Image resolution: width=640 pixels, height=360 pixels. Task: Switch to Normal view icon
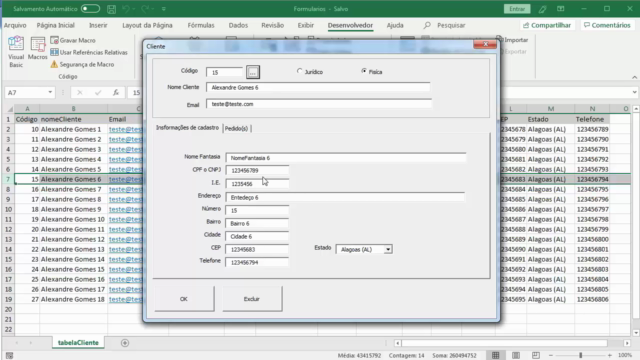tap(496, 356)
